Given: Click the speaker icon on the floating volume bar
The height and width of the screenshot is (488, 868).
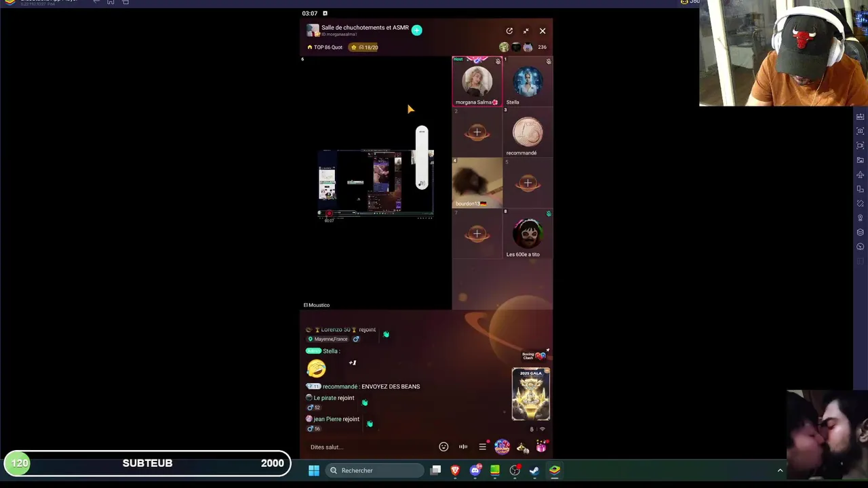Looking at the screenshot, I should click(422, 184).
